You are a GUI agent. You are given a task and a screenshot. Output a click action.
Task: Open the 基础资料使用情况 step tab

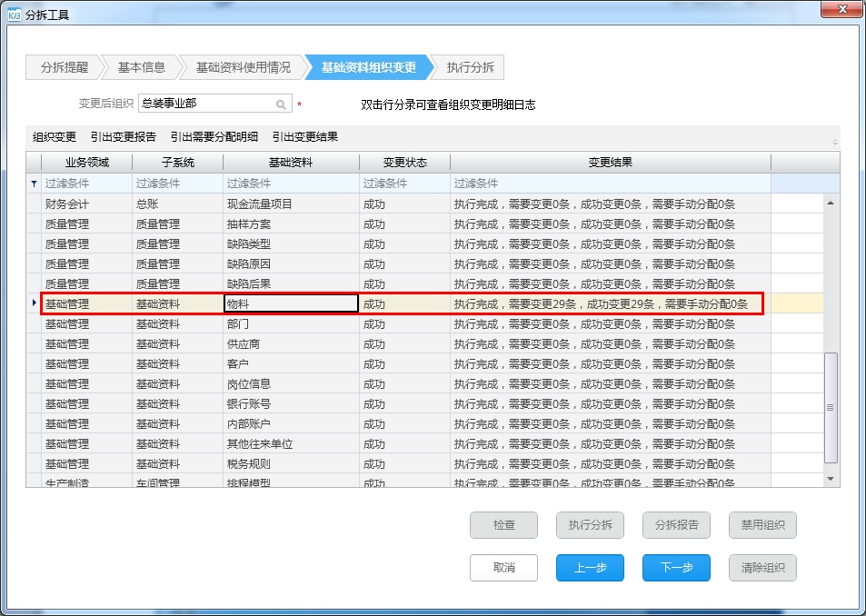point(243,67)
